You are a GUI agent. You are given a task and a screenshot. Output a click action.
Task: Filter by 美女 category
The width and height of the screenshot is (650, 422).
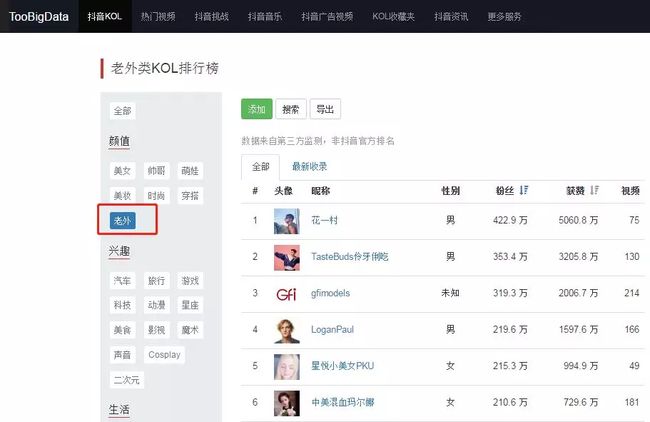(x=122, y=170)
